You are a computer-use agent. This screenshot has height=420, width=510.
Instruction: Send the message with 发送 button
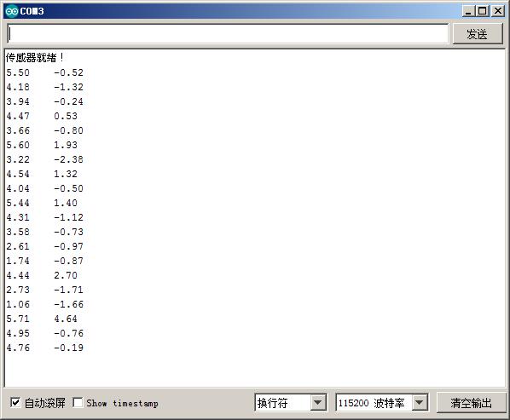pyautogui.click(x=477, y=34)
